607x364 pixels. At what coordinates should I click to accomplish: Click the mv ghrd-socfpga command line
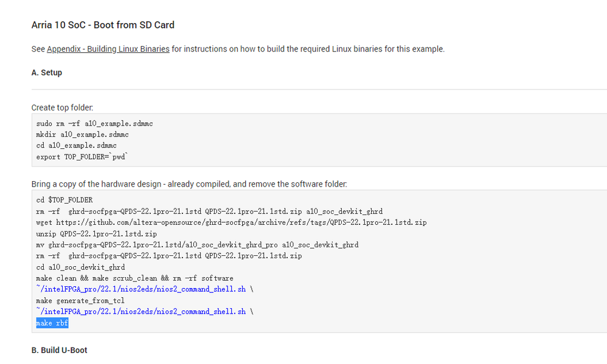(x=197, y=245)
